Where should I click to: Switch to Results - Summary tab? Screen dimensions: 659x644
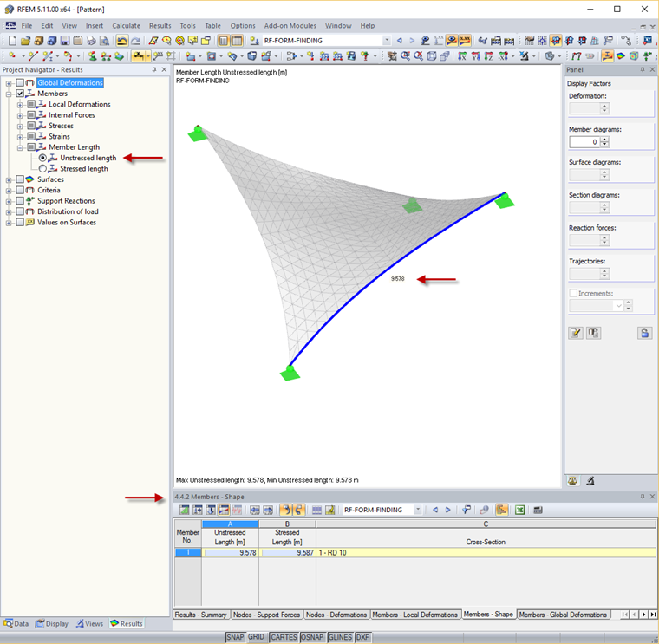pyautogui.click(x=201, y=615)
